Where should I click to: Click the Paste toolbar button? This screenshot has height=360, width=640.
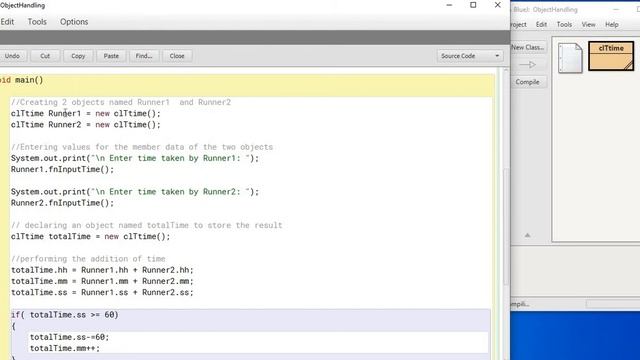click(x=111, y=56)
